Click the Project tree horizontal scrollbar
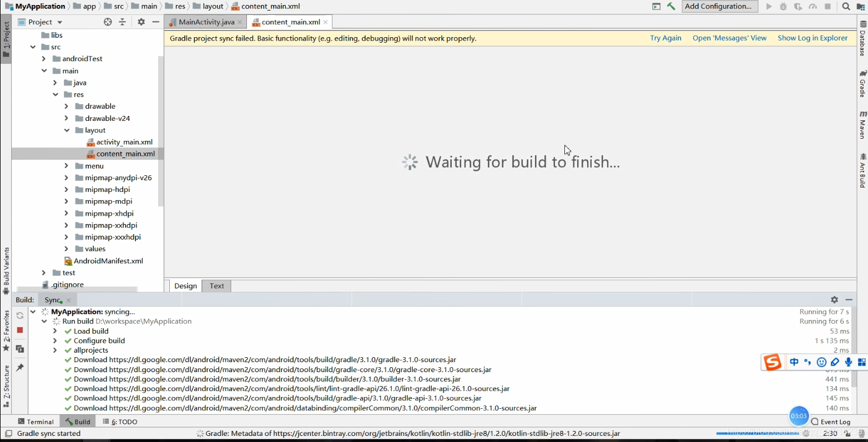 77,289
